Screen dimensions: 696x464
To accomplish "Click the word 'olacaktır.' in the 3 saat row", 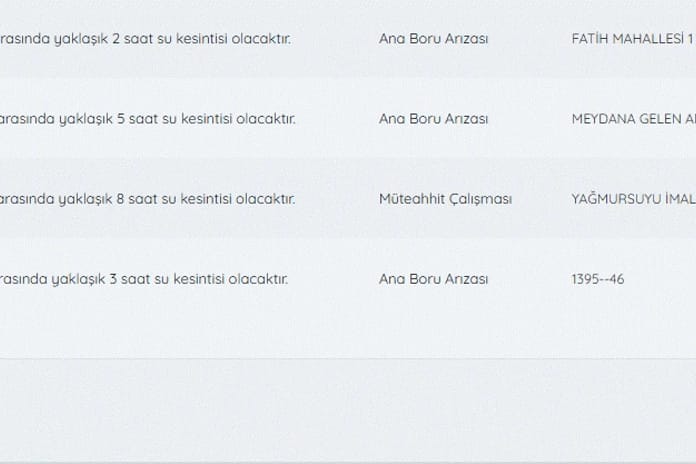I will 258,279.
